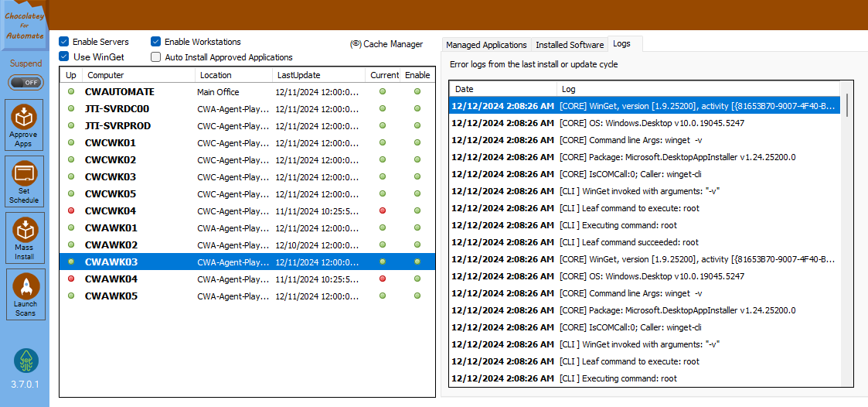This screenshot has height=407, width=868.
Task: Sort by the Current column header
Action: click(383, 75)
